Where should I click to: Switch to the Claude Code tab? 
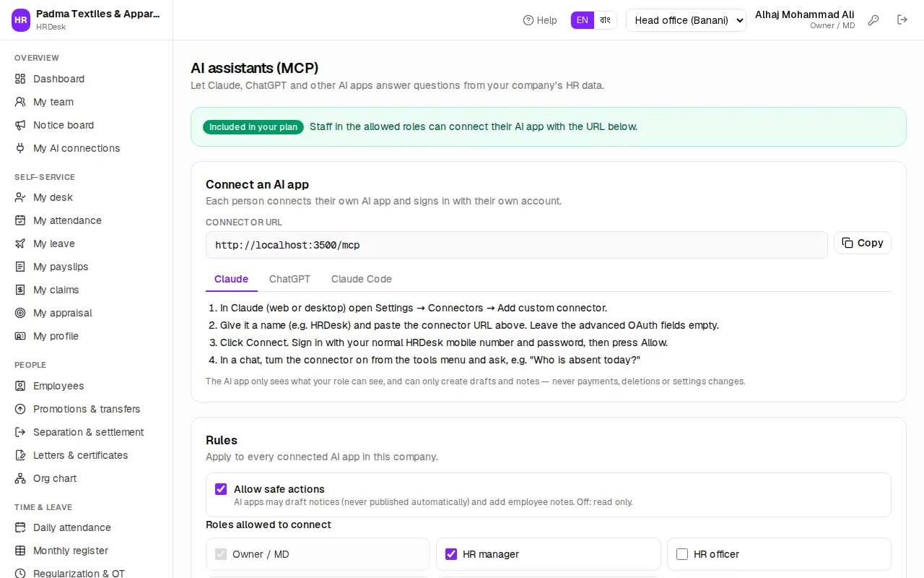362,279
